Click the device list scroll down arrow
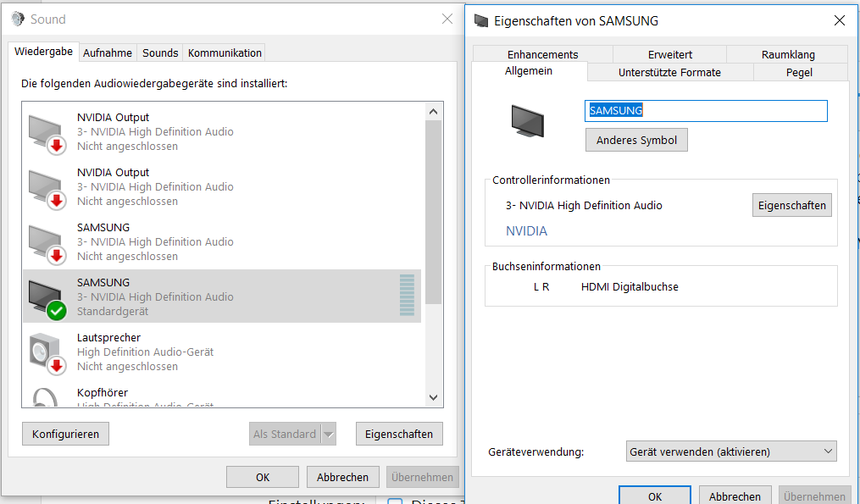860x504 pixels. pos(433,397)
